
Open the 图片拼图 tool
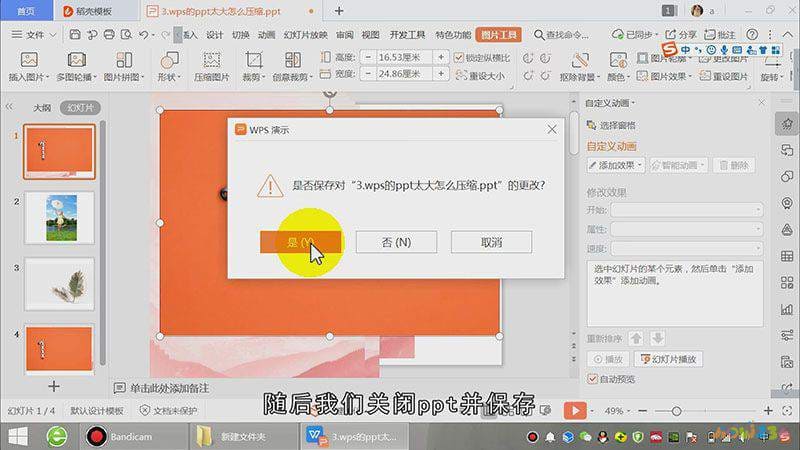click(124, 66)
